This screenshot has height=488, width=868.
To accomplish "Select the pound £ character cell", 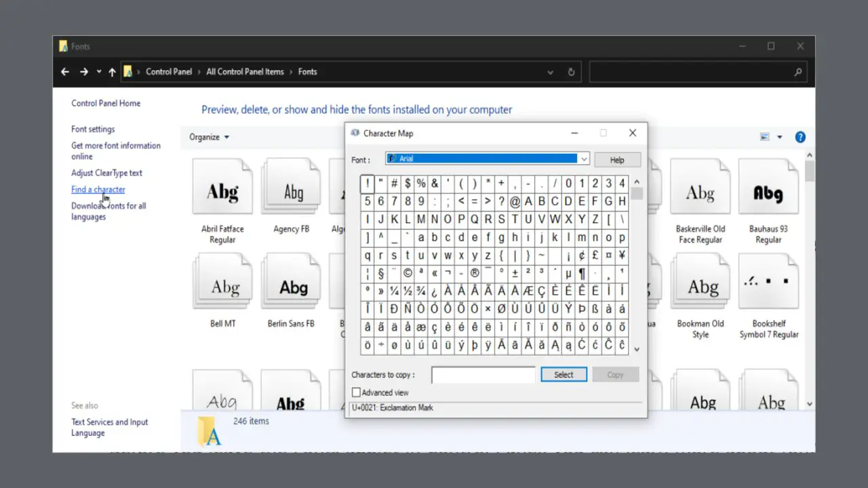I will click(x=595, y=256).
